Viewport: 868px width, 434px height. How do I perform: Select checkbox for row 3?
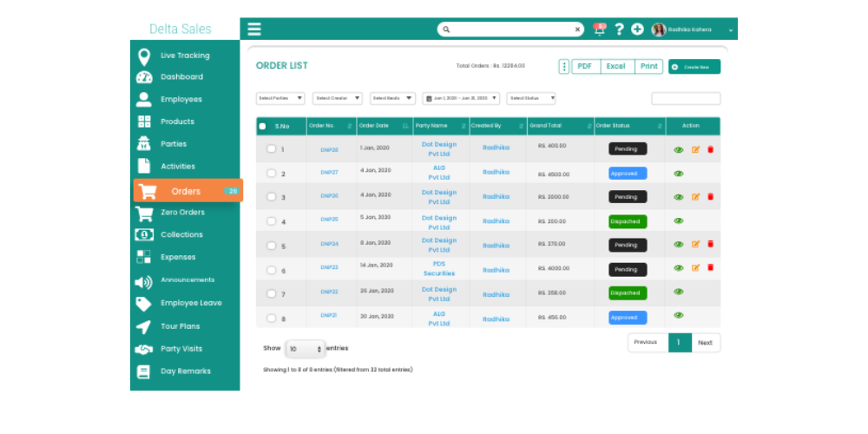pyautogui.click(x=271, y=196)
